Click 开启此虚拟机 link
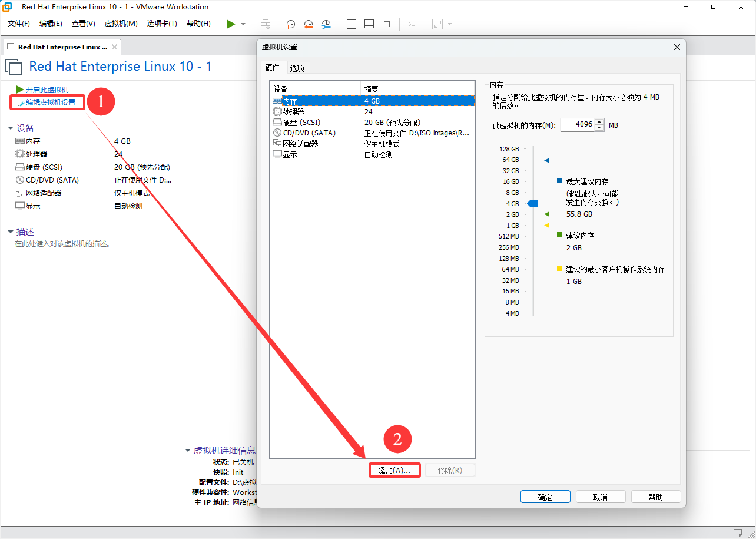The height and width of the screenshot is (539, 756). [x=47, y=90]
